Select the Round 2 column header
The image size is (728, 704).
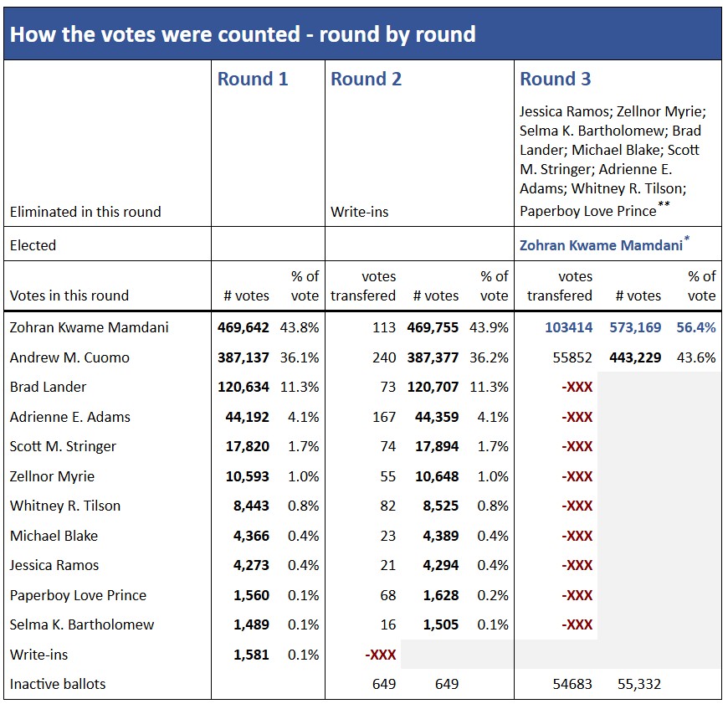(365, 80)
